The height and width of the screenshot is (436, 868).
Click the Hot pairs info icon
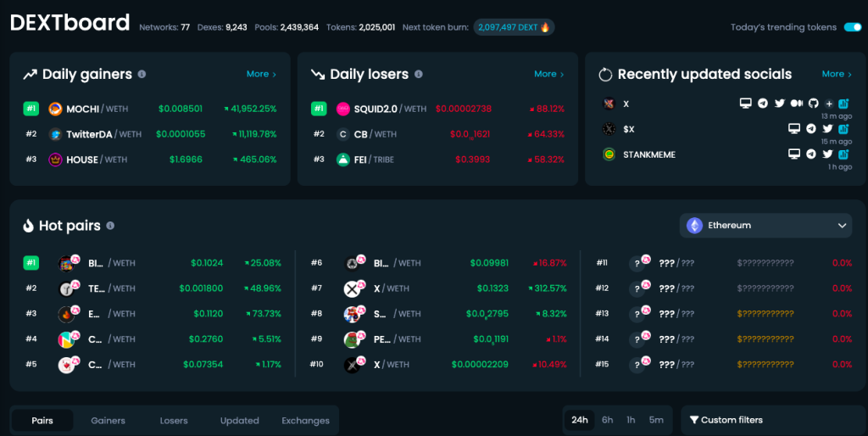110,226
